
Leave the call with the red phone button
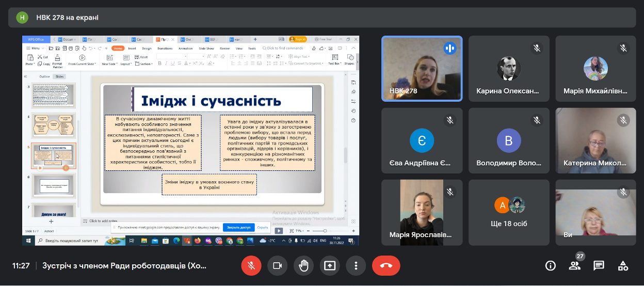point(386,265)
